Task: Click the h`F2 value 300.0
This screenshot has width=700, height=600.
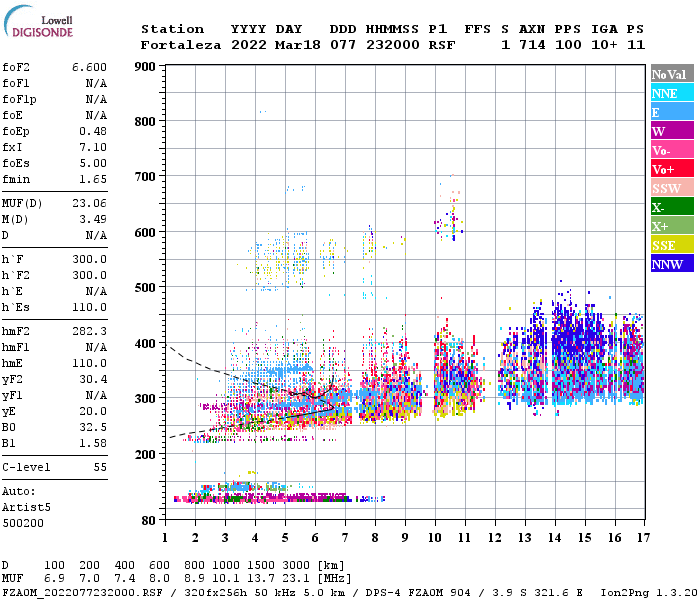Action: coord(89,275)
